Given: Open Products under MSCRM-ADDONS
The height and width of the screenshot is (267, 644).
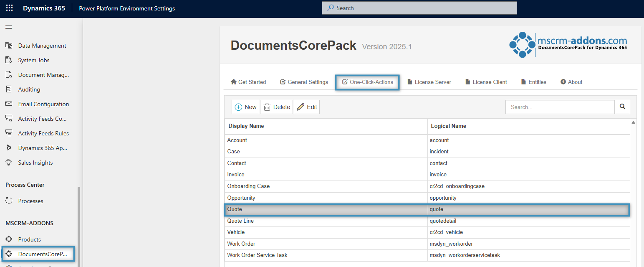Looking at the screenshot, I should click(29, 239).
